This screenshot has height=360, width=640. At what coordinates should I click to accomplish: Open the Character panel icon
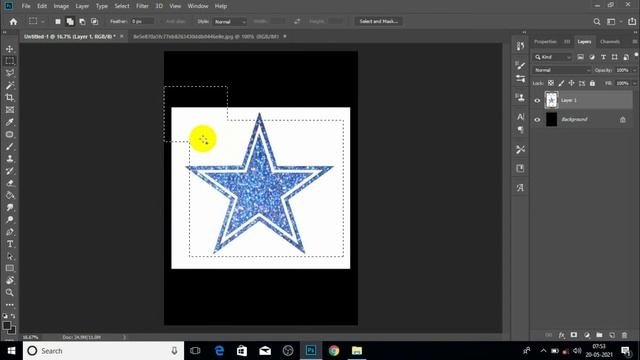pos(520,117)
